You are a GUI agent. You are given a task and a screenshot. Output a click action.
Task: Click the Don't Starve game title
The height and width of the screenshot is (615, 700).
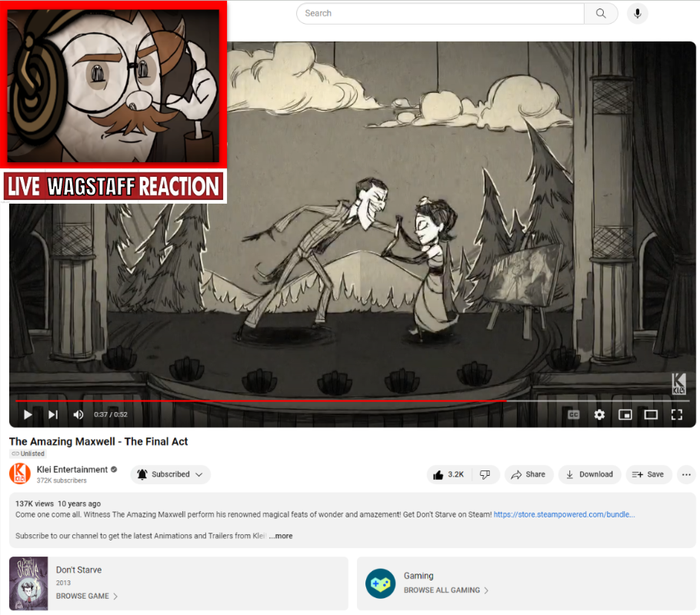coord(78,570)
